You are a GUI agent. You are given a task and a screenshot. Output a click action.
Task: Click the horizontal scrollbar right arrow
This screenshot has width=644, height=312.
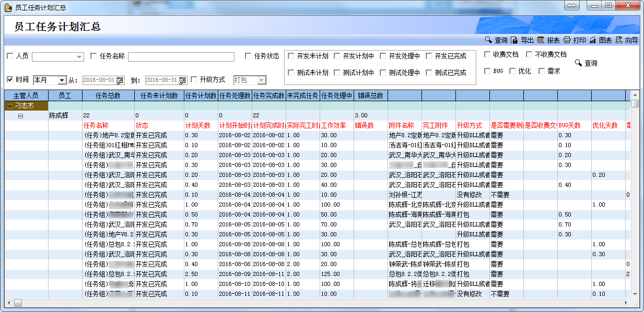coord(626,303)
